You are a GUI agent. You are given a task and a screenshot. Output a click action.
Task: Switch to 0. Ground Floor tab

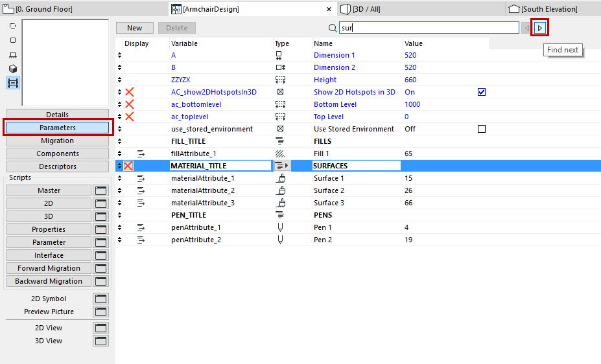38,9
